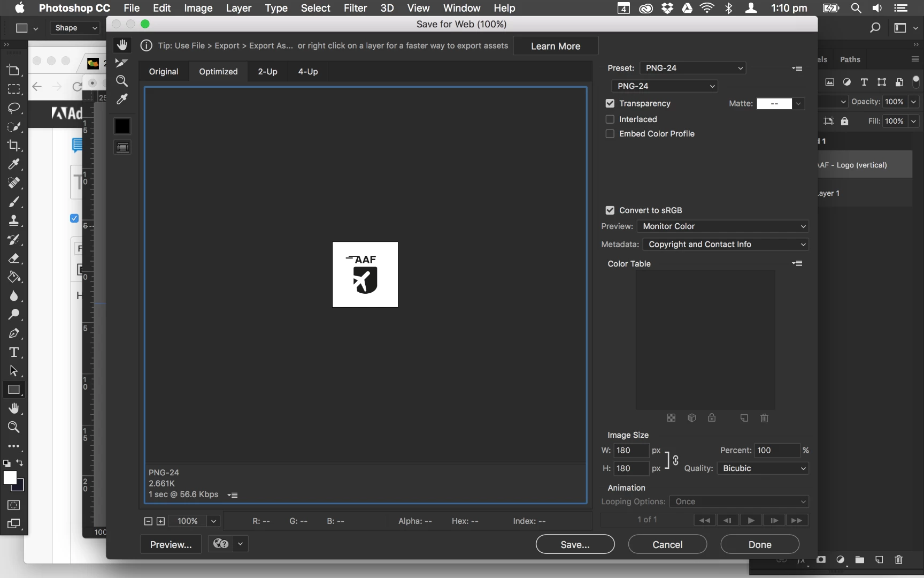Open the preview download speed menu icon
The height and width of the screenshot is (578, 924).
pyautogui.click(x=233, y=495)
